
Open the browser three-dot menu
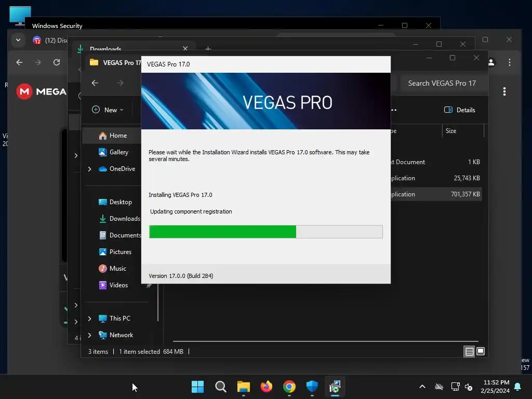click(x=509, y=62)
